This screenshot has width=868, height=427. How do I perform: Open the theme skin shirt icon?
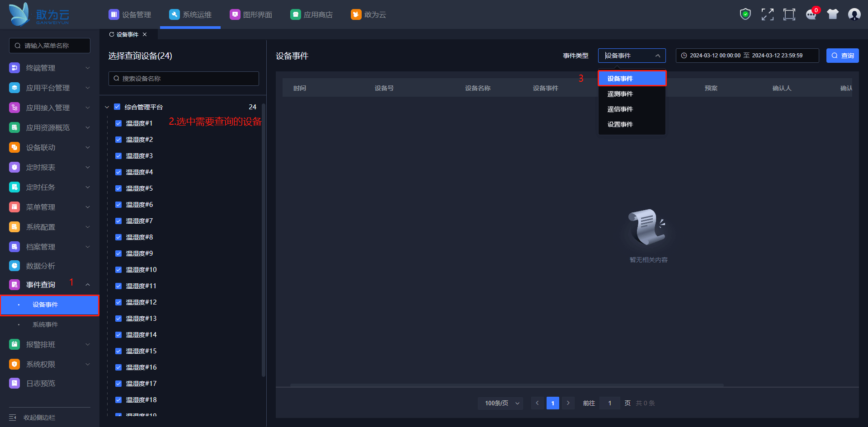(x=833, y=14)
